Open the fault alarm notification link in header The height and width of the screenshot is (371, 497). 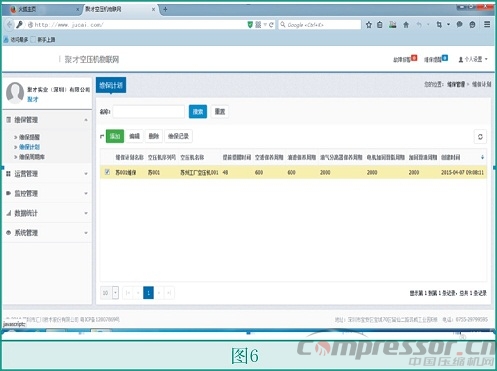(405, 59)
